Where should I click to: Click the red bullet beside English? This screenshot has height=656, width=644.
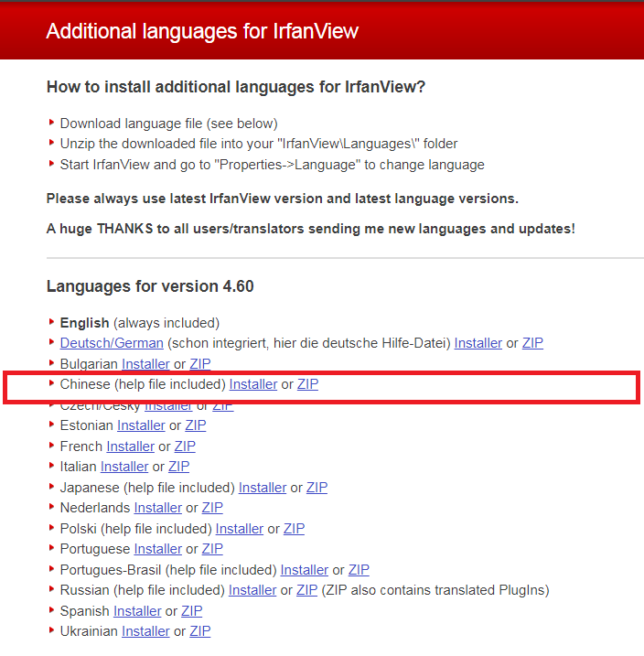pyautogui.click(x=51, y=322)
